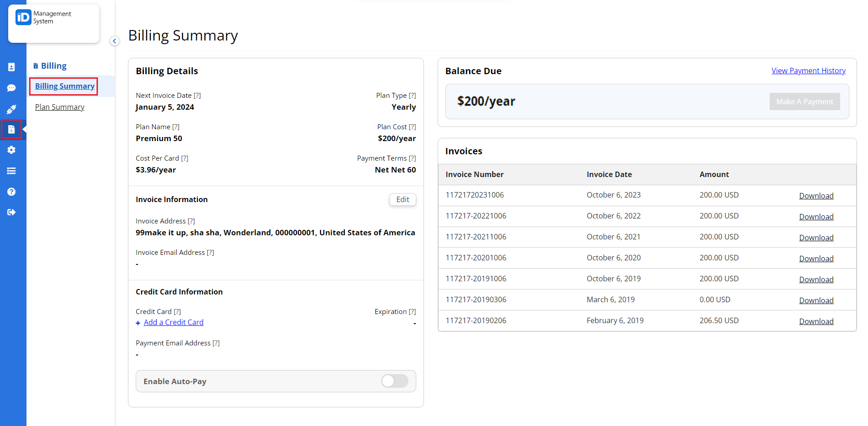Click Add a Credit Card link
This screenshot has height=426, width=868.
[174, 322]
